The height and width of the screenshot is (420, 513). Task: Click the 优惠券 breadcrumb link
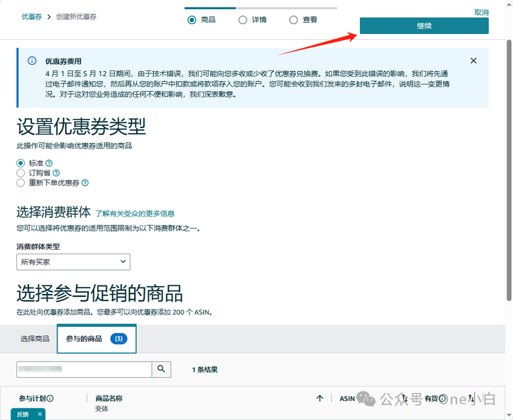click(31, 16)
